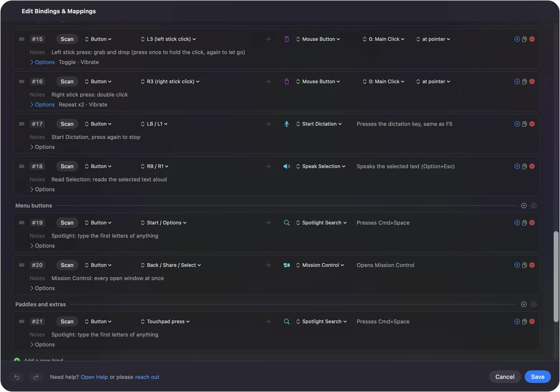Remove binding #15 with the red minus icon
Screen dimensions: 560x392
click(x=532, y=39)
